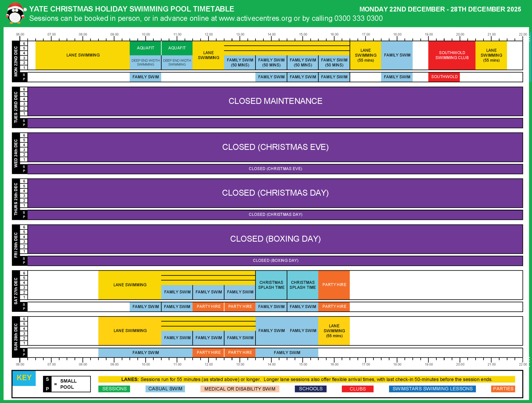Screen dimensions: 532x403
Task: Click the Sunday Lane Swimming 55 mins block
Action: (x=334, y=331)
